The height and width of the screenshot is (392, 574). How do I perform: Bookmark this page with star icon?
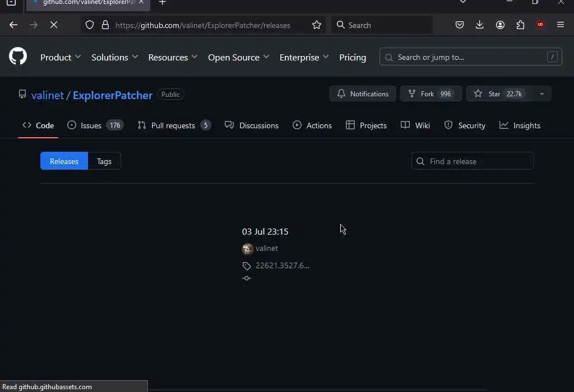click(x=317, y=25)
